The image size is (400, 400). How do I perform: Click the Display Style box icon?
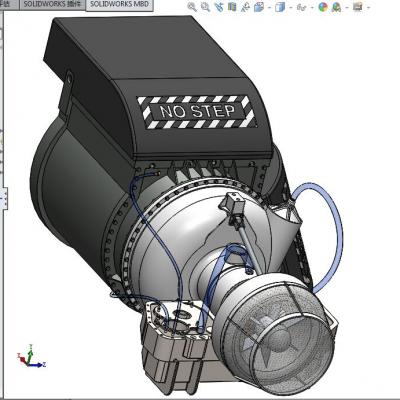280,7
